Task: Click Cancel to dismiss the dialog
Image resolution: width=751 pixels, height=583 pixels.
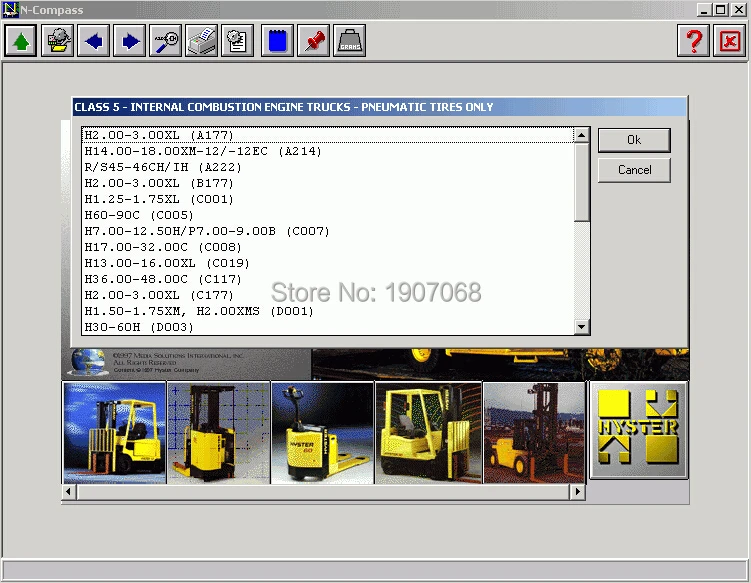Action: point(634,170)
